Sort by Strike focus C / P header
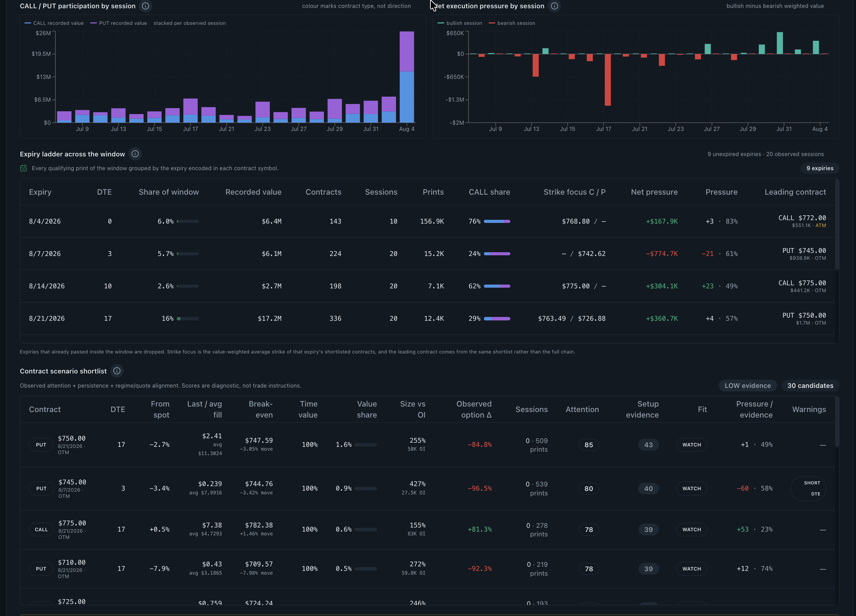Screen dimensions: 856x616 (x=574, y=192)
